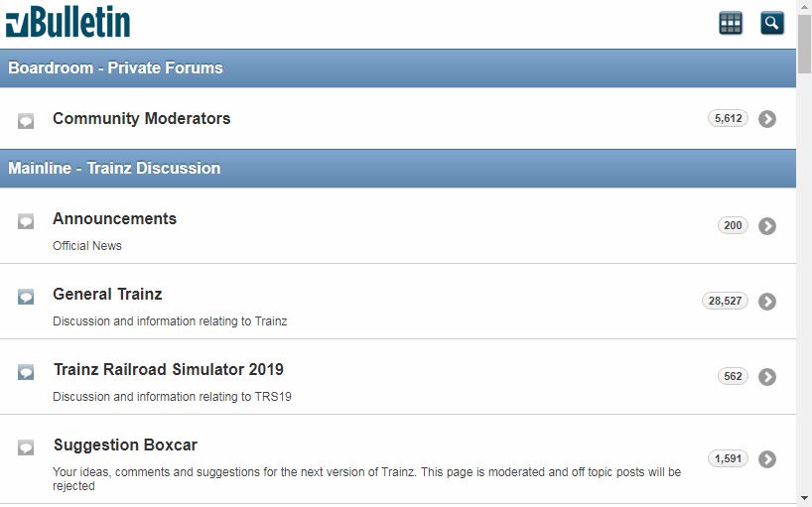Click Community Moderators forum status icon
This screenshot has height=507, width=812.
26,120
